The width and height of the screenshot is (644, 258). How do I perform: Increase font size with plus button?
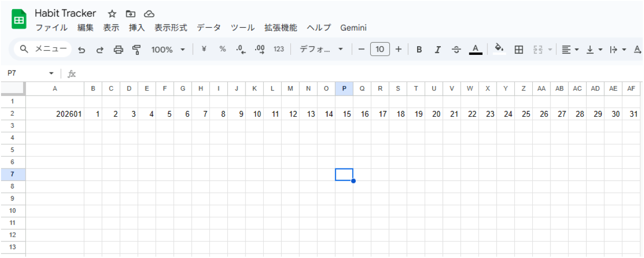tap(398, 49)
